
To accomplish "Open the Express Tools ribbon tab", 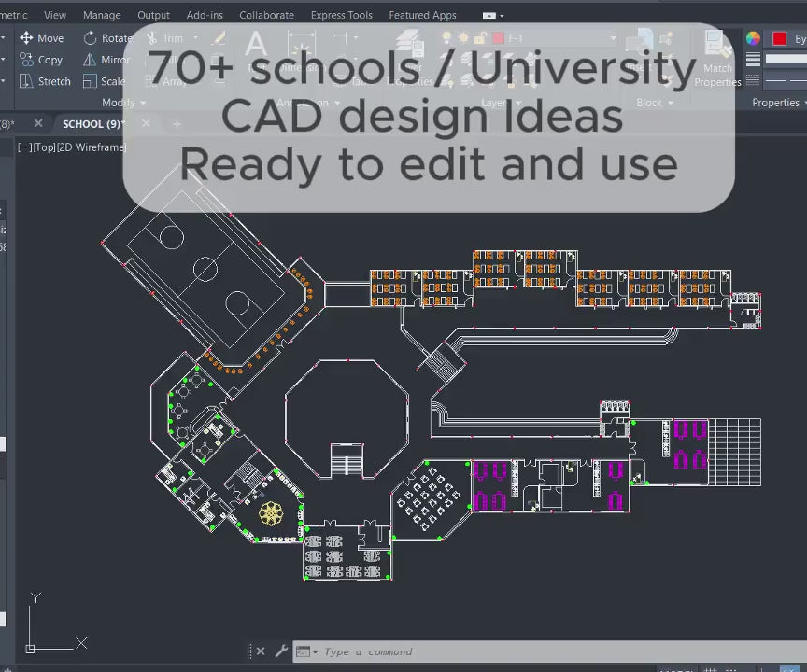I will 342,15.
